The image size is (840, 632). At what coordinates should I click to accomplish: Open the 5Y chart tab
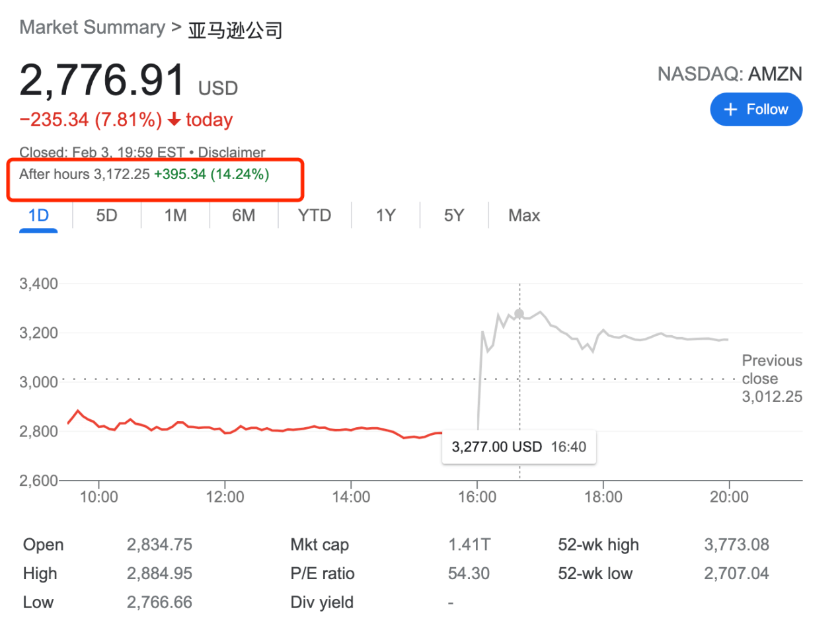tap(453, 216)
